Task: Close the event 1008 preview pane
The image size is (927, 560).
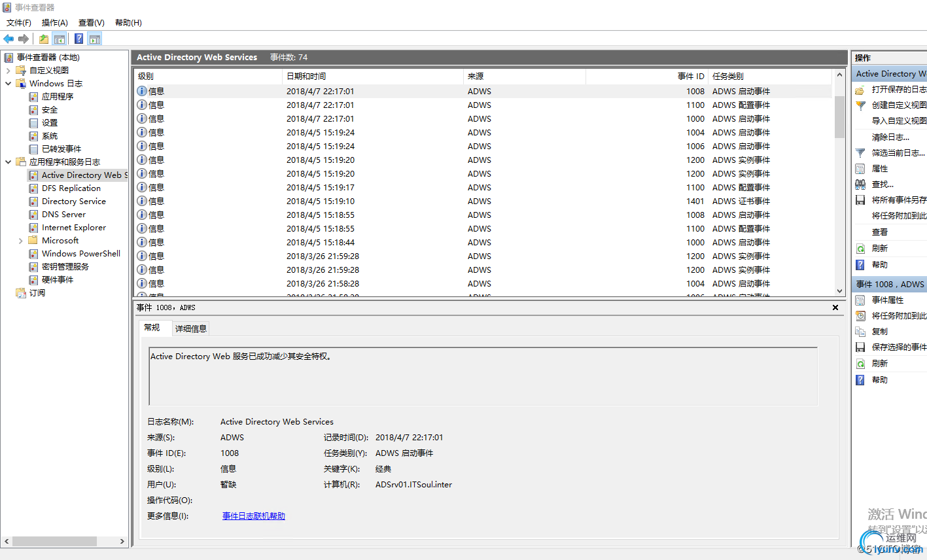Action: pos(835,307)
